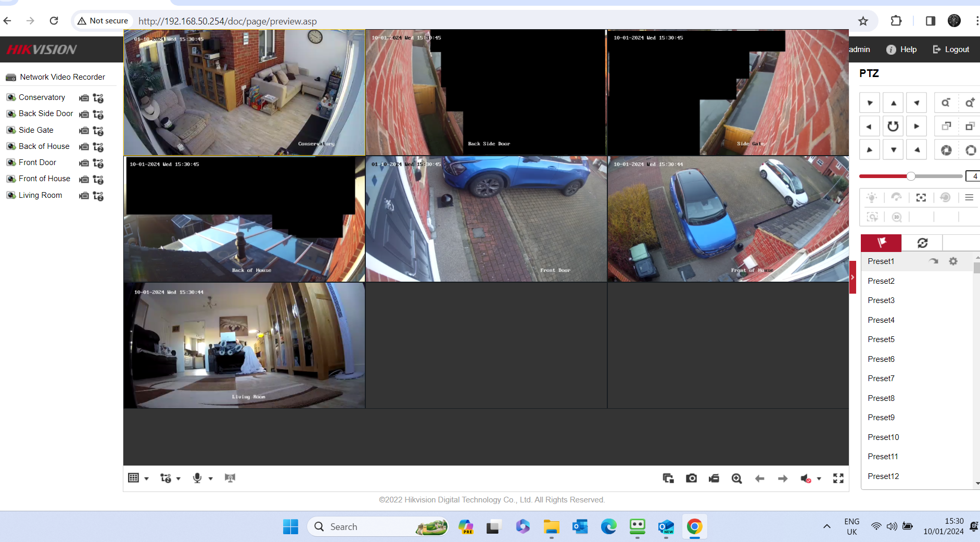Image resolution: width=980 pixels, height=542 pixels.
Task: Call Preset1 using its call icon
Action: (x=934, y=261)
